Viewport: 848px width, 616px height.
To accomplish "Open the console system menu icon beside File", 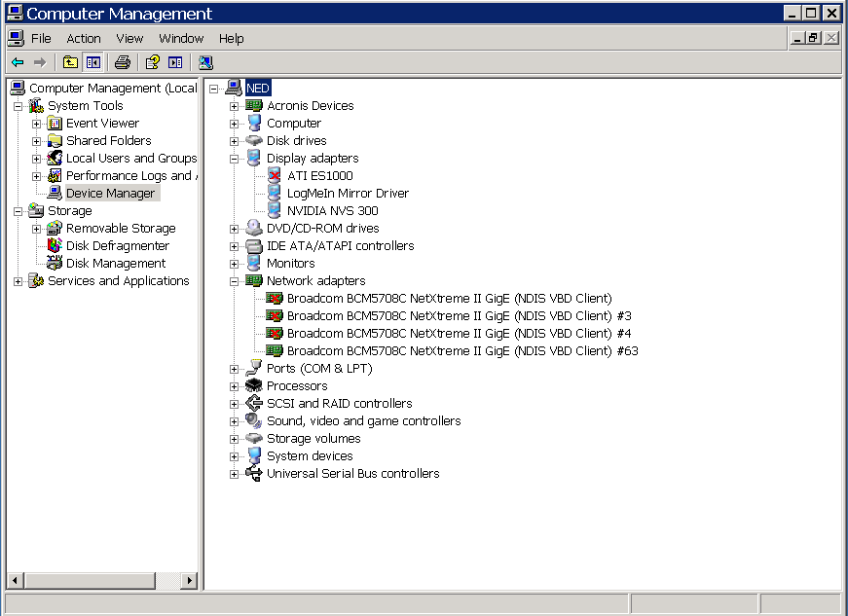I will point(17,38).
